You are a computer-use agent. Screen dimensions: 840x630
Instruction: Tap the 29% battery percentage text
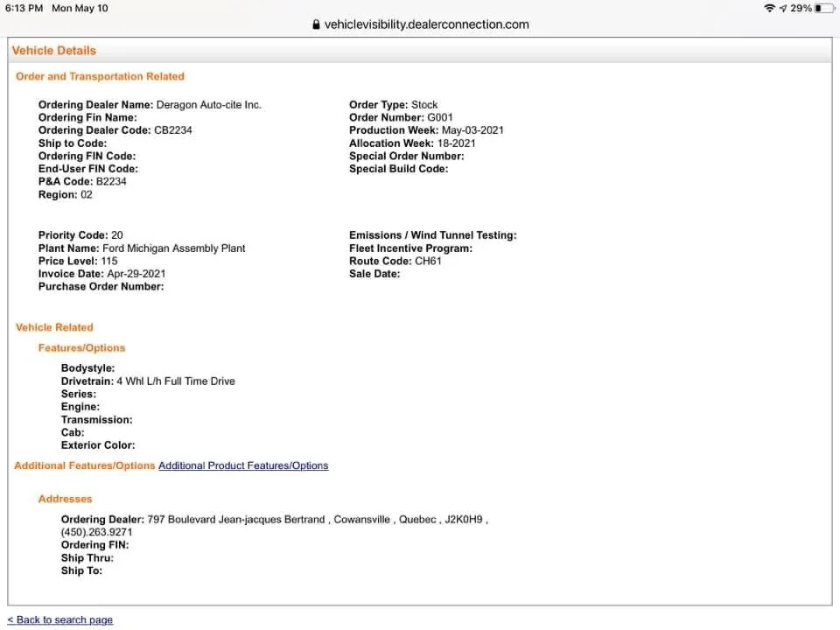pyautogui.click(x=801, y=8)
